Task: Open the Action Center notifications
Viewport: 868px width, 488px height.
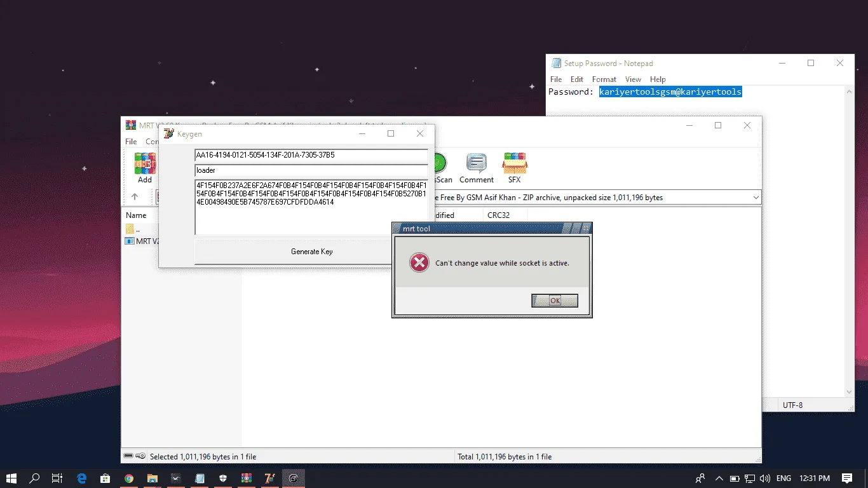Action: pos(847,478)
